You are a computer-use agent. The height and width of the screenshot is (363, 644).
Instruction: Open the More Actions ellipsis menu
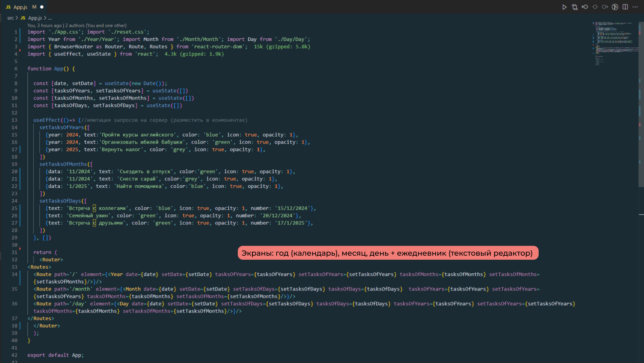pos(635,7)
